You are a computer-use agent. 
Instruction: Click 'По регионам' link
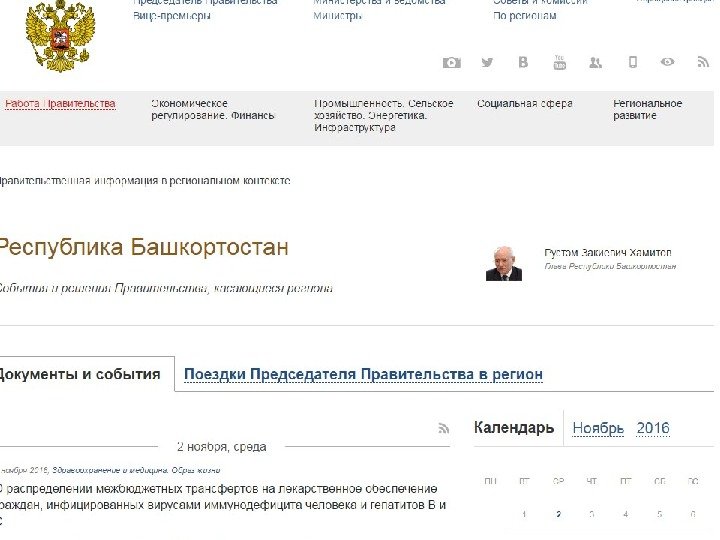point(525,16)
